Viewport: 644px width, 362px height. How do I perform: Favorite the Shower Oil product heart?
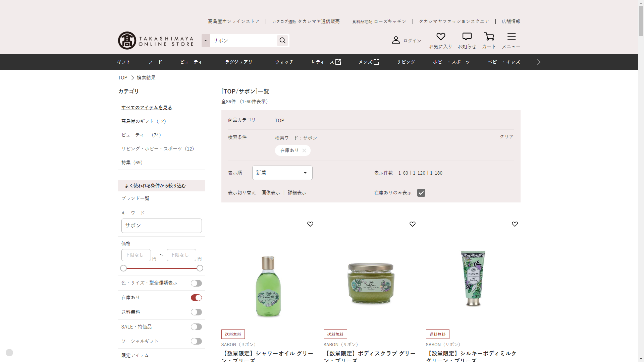[x=310, y=224]
